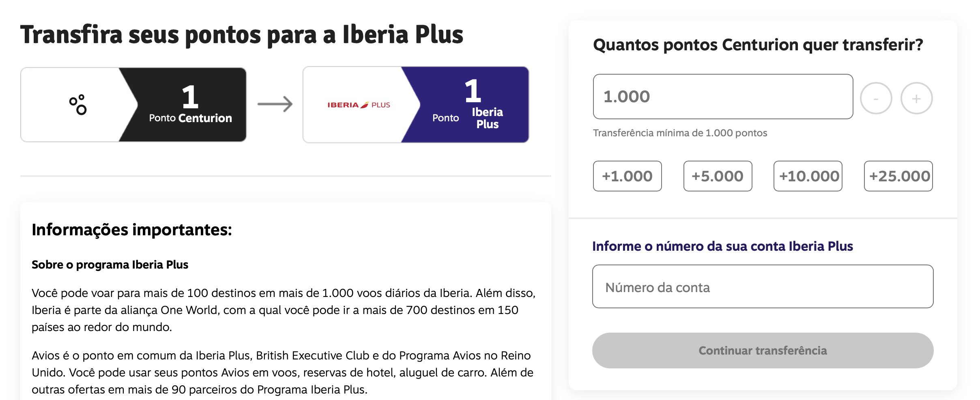
Task: Focus the points amount field showing 1.000
Action: pyautogui.click(x=723, y=97)
